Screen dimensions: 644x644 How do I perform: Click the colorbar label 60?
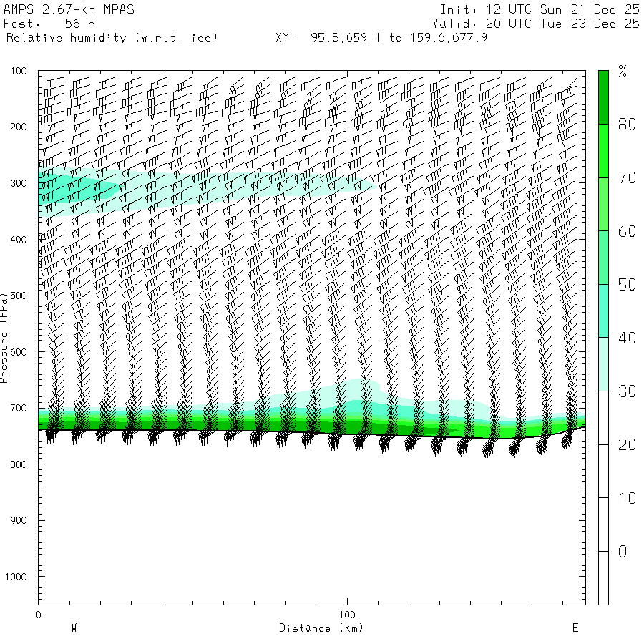(x=627, y=231)
